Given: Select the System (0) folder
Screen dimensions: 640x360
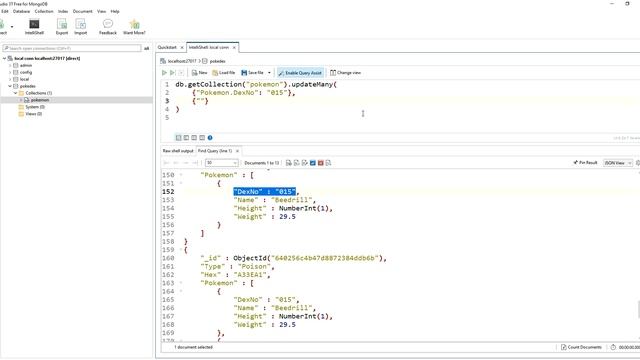Looking at the screenshot, I should pos(35,107).
